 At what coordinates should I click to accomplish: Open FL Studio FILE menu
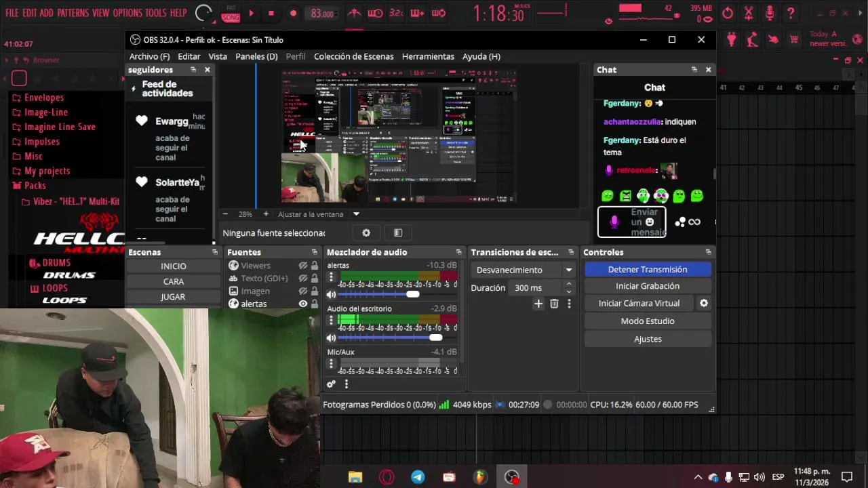click(x=12, y=13)
